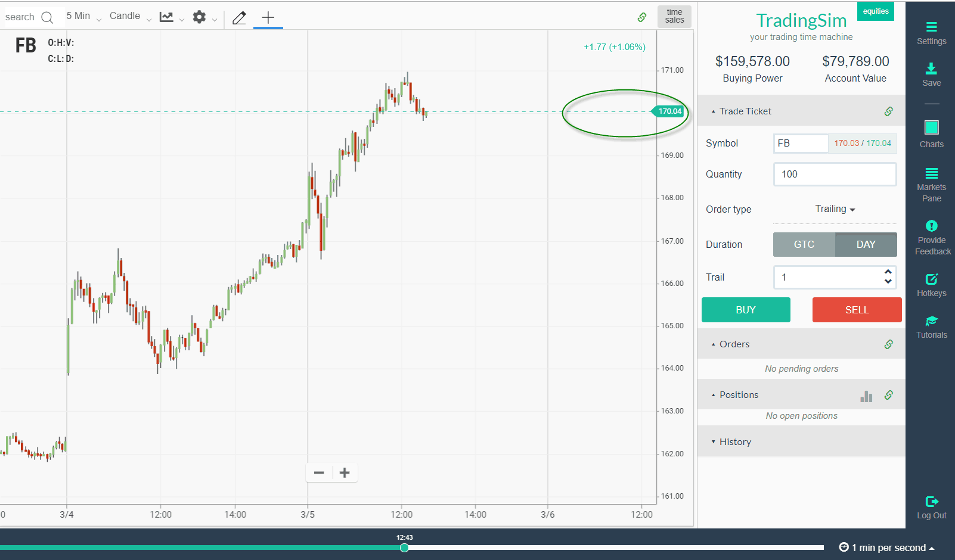This screenshot has height=560, width=955.
Task: Select the pencil drawing tool
Action: pyautogui.click(x=238, y=17)
